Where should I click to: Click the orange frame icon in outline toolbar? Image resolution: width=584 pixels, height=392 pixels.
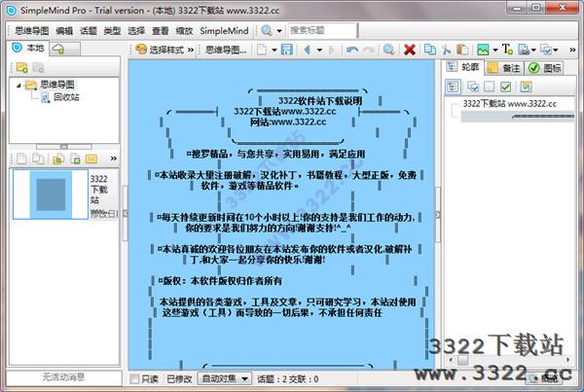526,87
